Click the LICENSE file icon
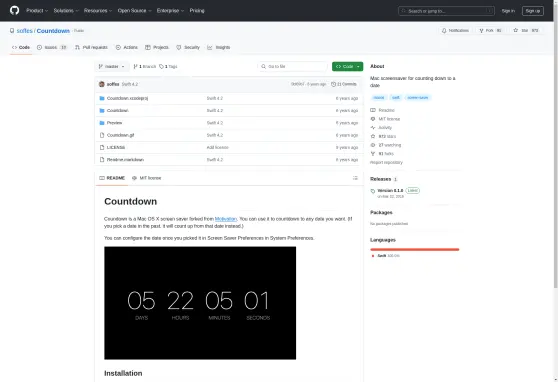 click(x=102, y=147)
